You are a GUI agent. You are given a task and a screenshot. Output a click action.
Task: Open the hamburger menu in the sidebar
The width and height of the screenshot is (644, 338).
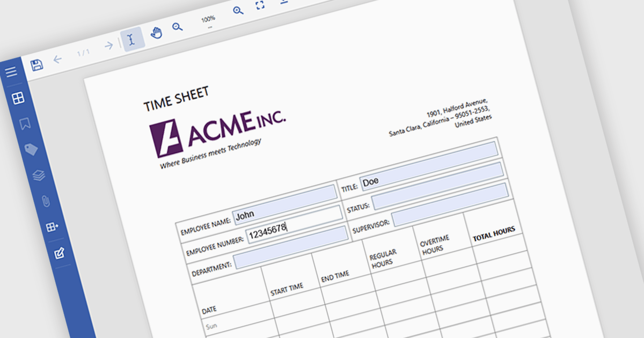(x=11, y=72)
